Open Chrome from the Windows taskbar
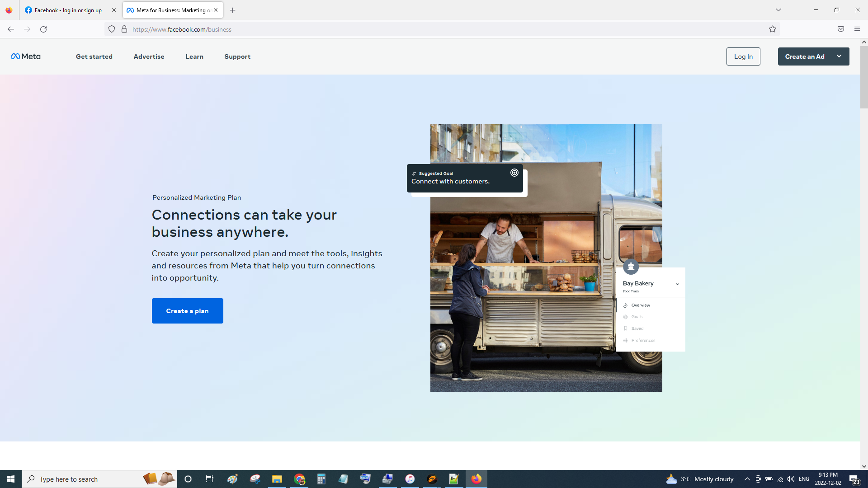Viewport: 868px width, 488px height. tap(299, 479)
